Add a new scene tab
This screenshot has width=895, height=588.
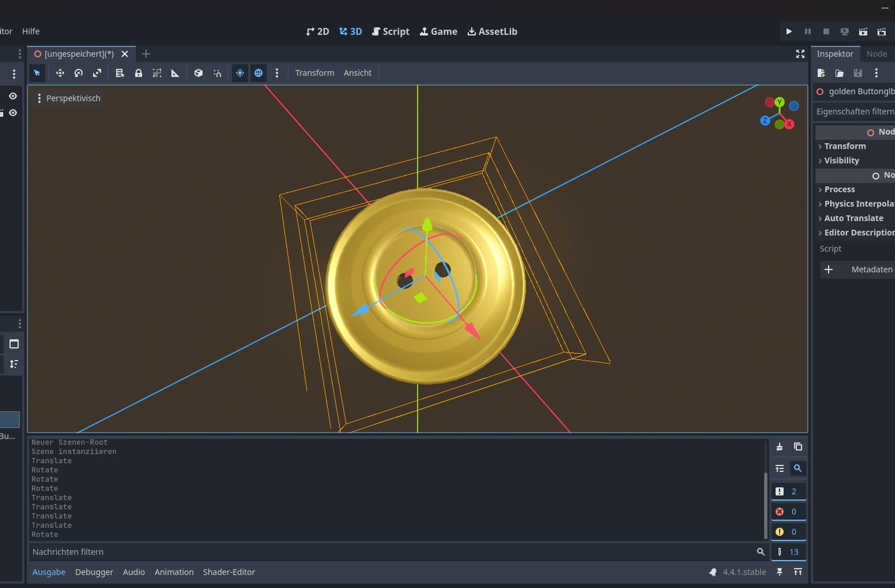pos(146,54)
